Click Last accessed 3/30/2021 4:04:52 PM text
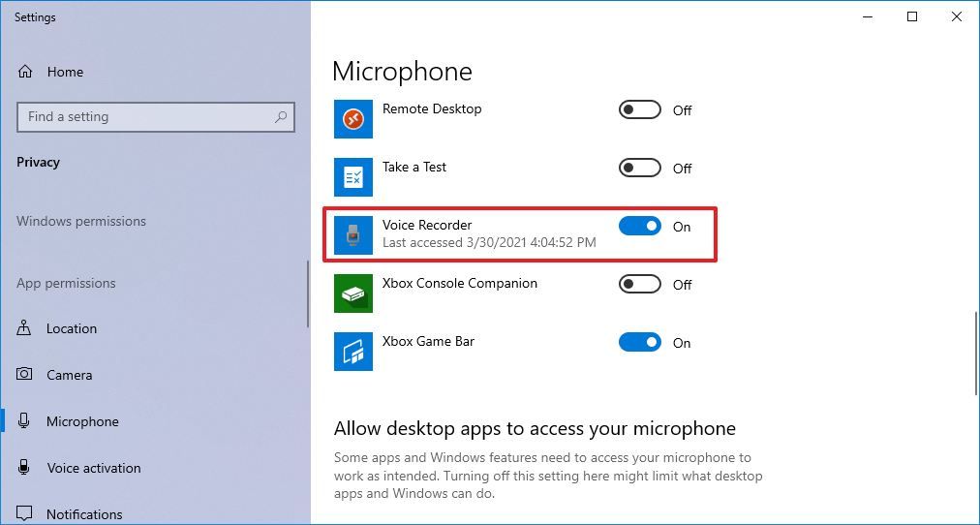 click(489, 242)
